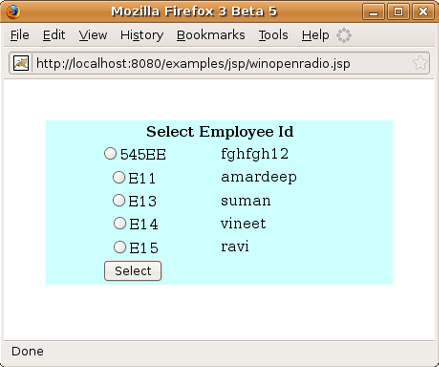Image resolution: width=439 pixels, height=367 pixels.
Task: Click the 545EE label text
Action: point(143,155)
